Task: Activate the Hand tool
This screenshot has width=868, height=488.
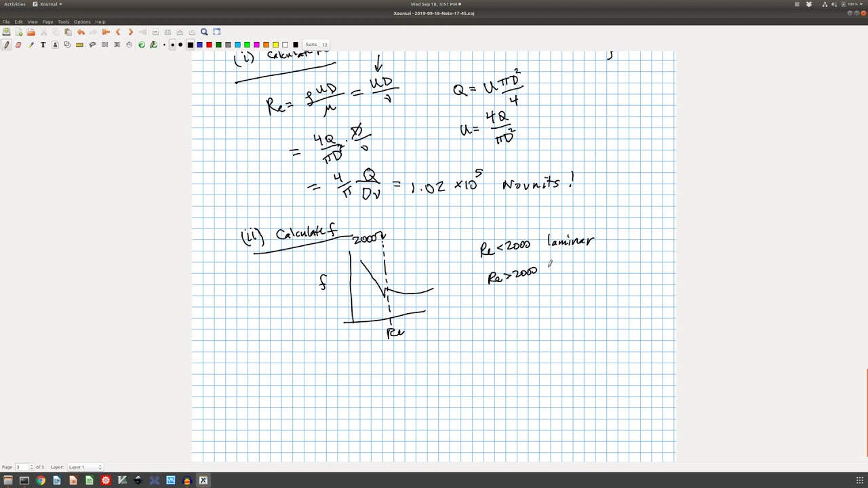Action: (x=129, y=45)
